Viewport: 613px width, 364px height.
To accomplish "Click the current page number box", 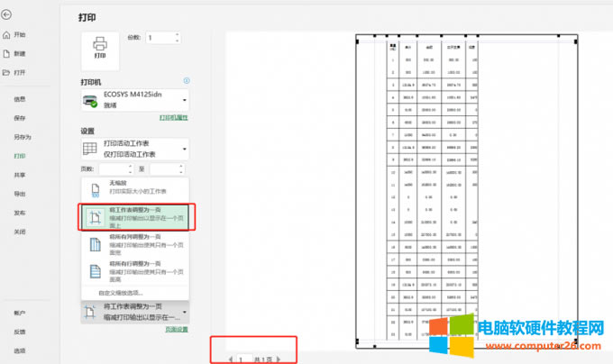I will click(x=245, y=359).
